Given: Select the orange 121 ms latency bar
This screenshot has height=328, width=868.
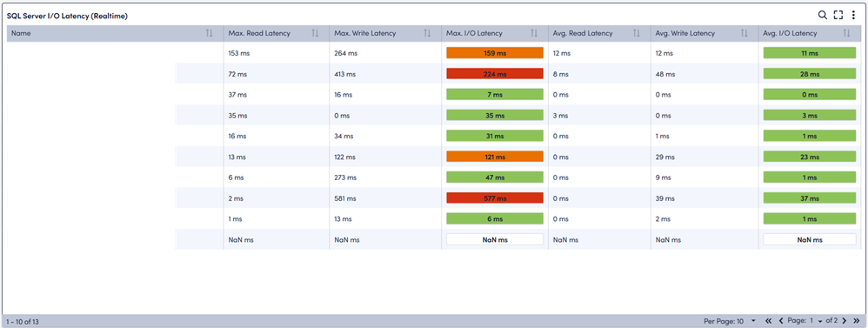Looking at the screenshot, I should click(494, 157).
